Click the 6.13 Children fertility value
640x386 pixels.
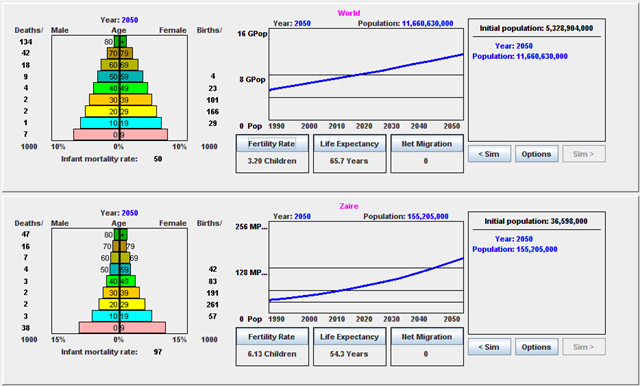(x=272, y=354)
